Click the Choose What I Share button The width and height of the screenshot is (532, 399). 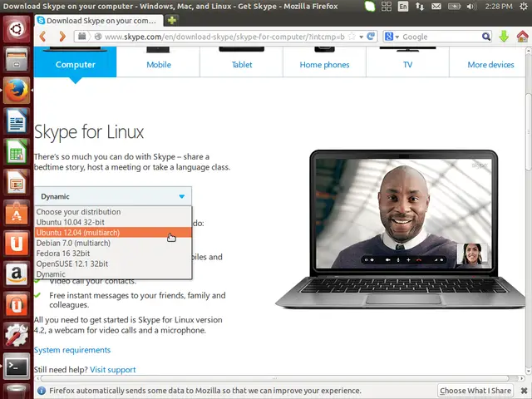pos(475,391)
